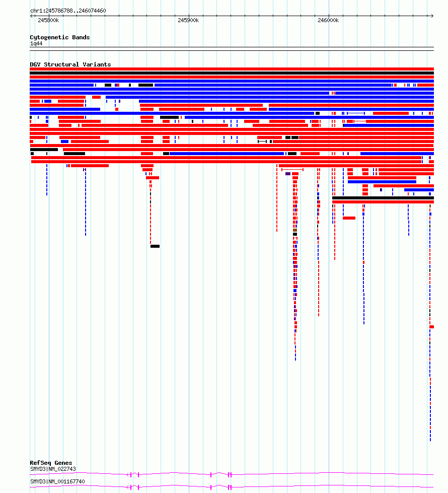
Task: Open the SMYD3|NM_001167740 gene label
Action: coord(57,481)
